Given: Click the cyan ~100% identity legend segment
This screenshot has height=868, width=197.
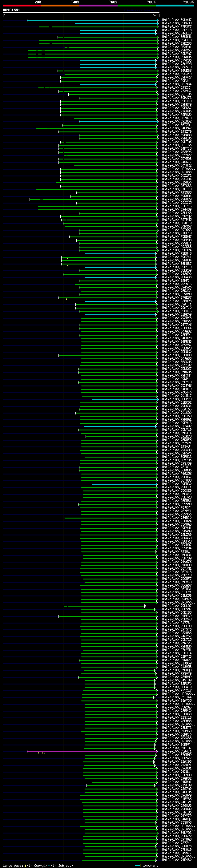Looking at the screenshot, I should pos(175,6).
